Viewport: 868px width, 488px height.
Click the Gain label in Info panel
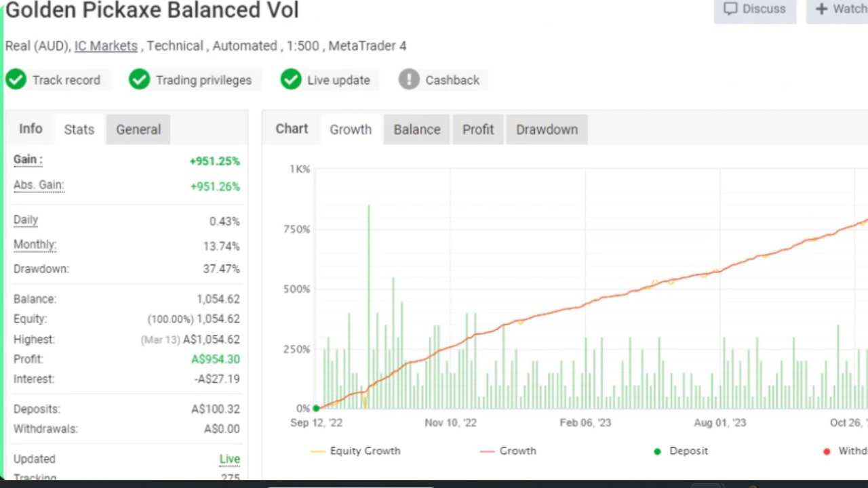tap(28, 160)
